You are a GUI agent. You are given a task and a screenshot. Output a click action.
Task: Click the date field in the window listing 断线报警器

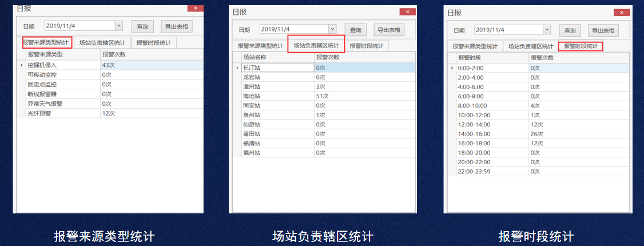click(79, 26)
